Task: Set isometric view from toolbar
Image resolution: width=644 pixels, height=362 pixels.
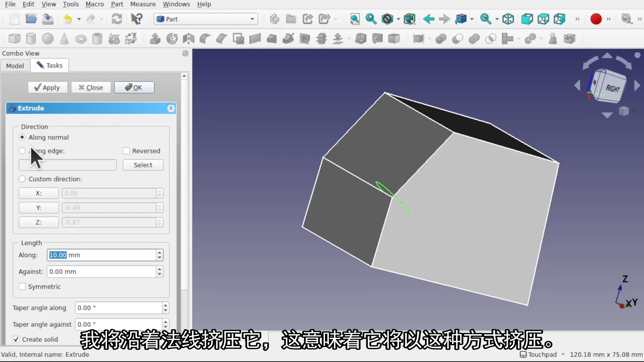Action: click(508, 19)
